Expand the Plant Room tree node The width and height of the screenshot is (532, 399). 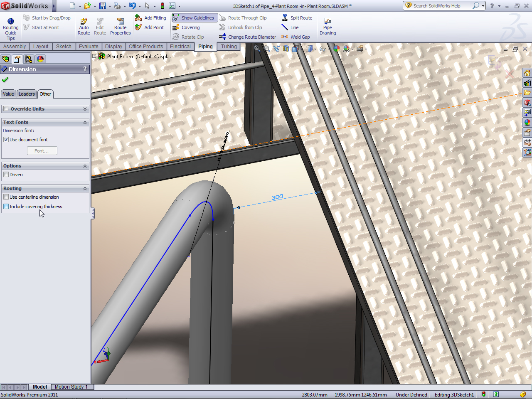pyautogui.click(x=94, y=56)
